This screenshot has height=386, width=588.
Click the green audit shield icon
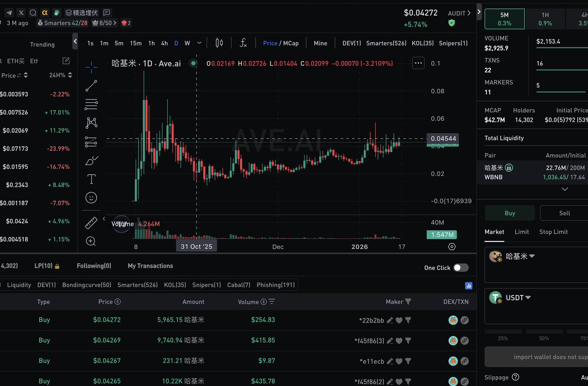point(452,23)
